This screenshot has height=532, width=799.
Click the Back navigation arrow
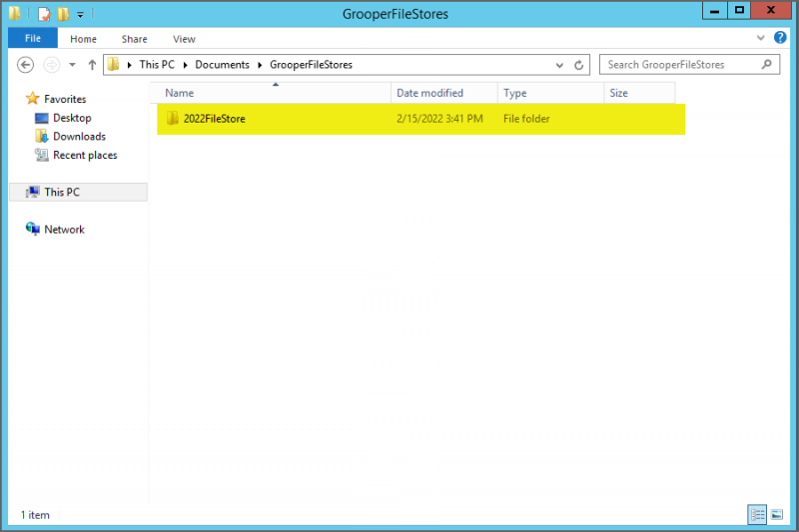[x=26, y=65]
